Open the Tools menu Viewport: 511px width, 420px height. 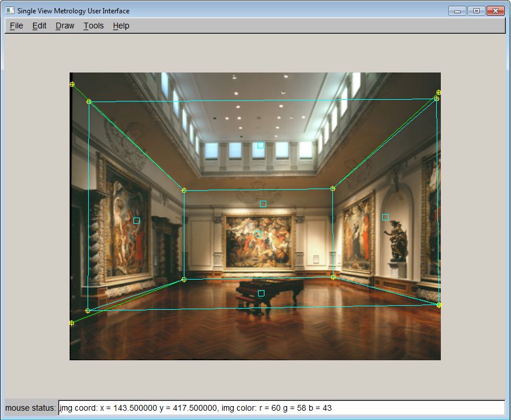(93, 26)
